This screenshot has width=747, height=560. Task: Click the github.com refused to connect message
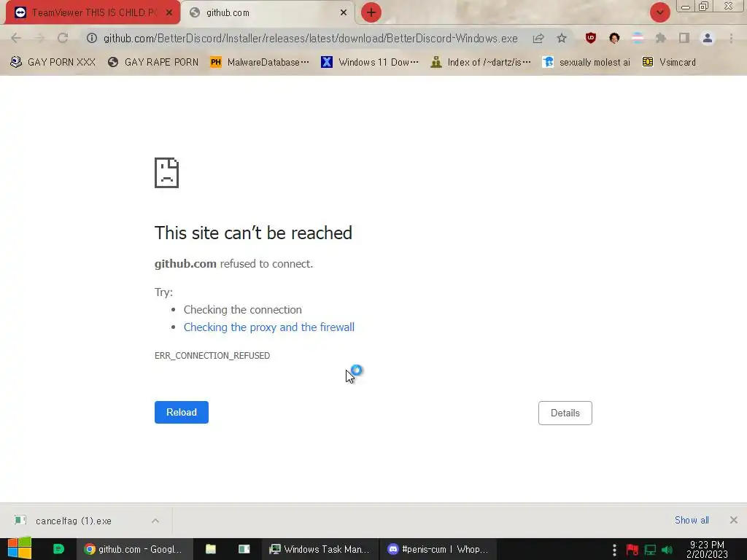click(233, 264)
